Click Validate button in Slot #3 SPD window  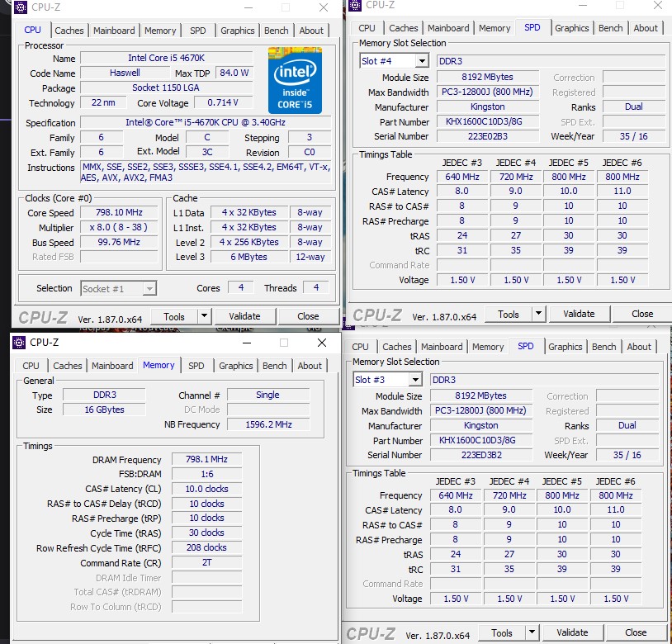(572, 632)
